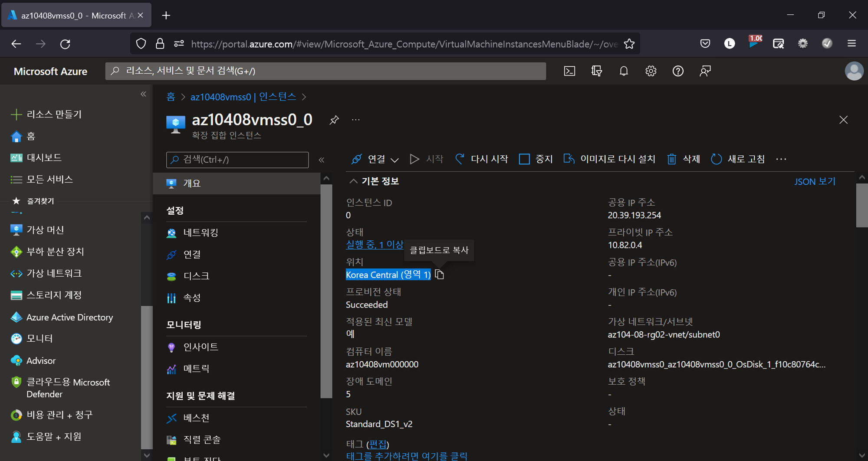
Task: Collapse the resource menu pane
Action: (x=322, y=160)
